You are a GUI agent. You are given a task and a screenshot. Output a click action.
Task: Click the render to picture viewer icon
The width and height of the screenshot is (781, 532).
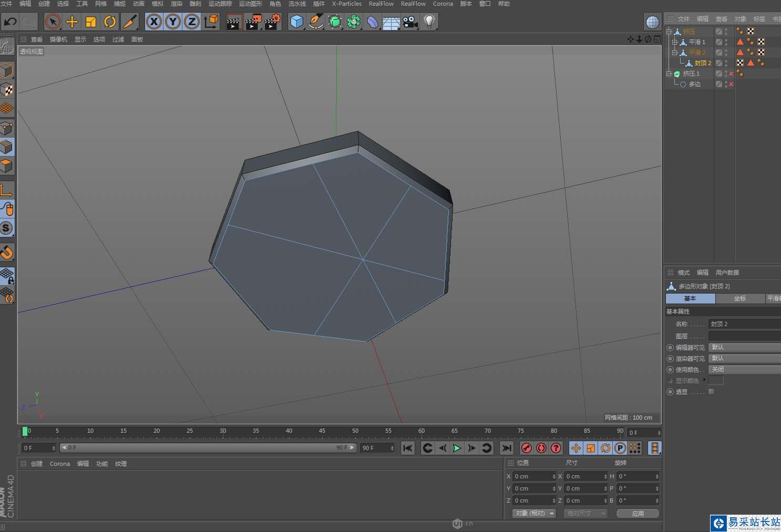253,22
